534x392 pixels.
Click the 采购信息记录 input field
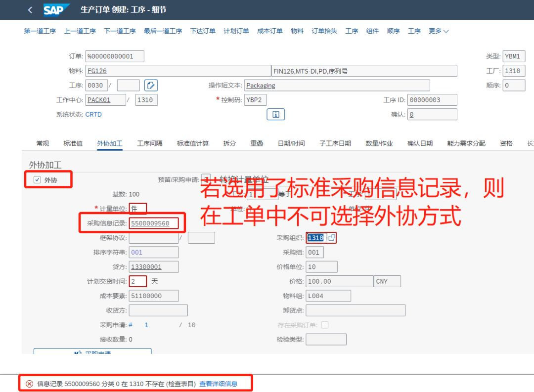(153, 223)
